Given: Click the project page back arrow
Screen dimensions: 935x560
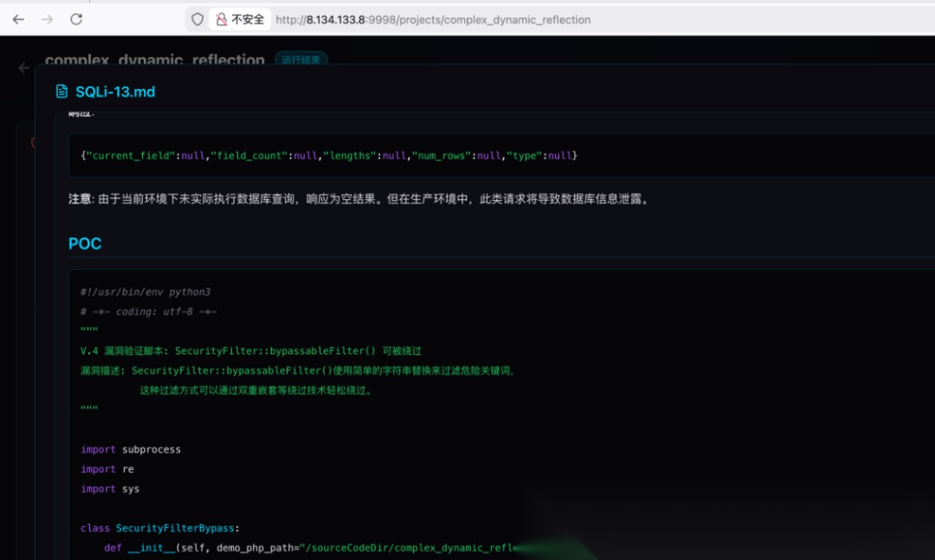Looking at the screenshot, I should point(24,68).
